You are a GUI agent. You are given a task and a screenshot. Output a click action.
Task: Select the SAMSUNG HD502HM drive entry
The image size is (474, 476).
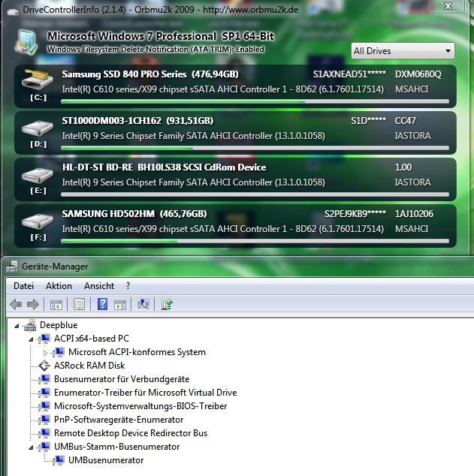[x=235, y=226]
